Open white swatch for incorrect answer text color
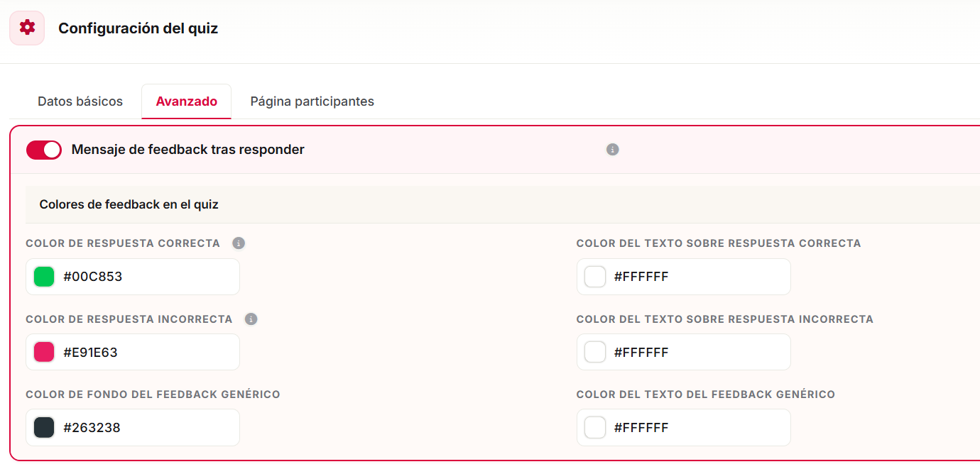The image size is (980, 469). [x=595, y=352]
